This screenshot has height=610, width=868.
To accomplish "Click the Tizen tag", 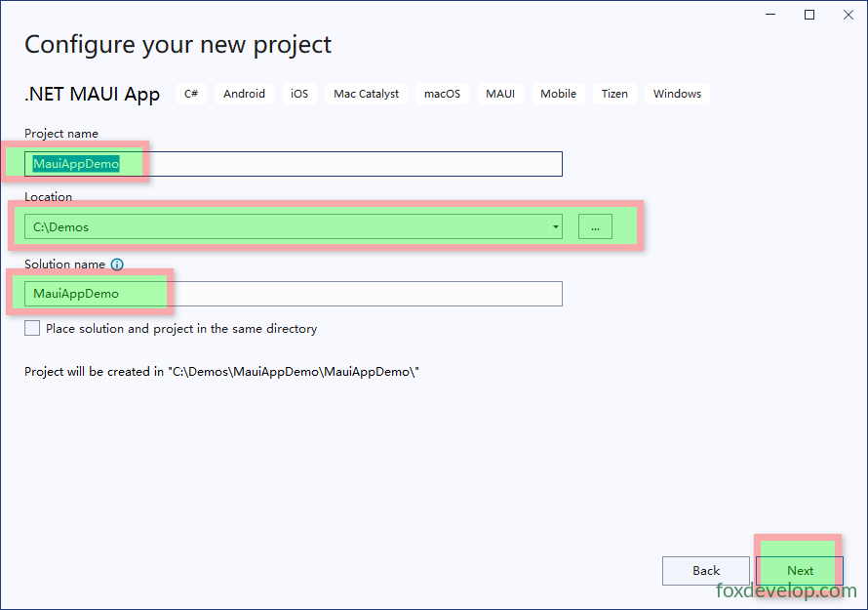I will [615, 94].
